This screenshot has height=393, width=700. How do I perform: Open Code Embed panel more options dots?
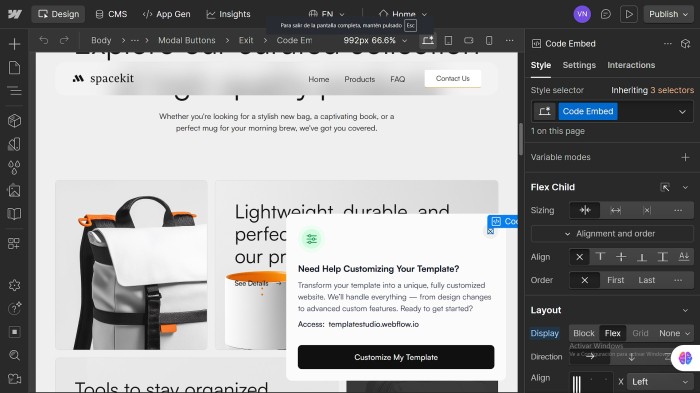point(667,44)
